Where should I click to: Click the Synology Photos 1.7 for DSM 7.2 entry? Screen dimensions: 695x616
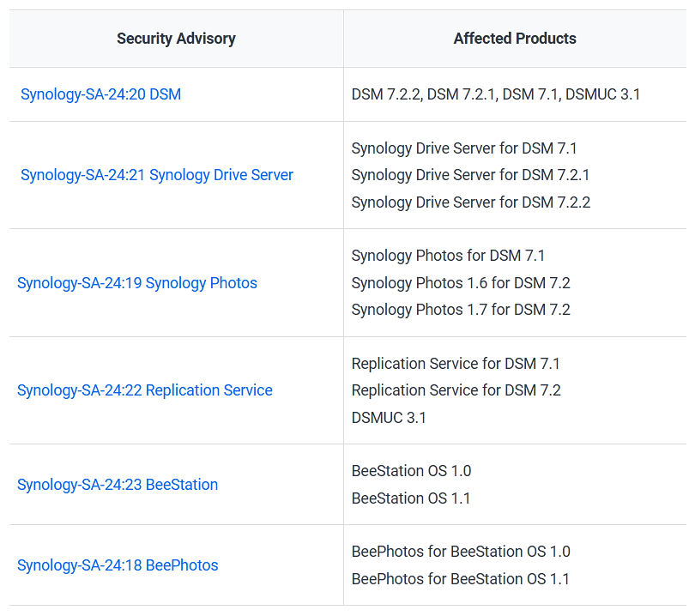(x=460, y=310)
